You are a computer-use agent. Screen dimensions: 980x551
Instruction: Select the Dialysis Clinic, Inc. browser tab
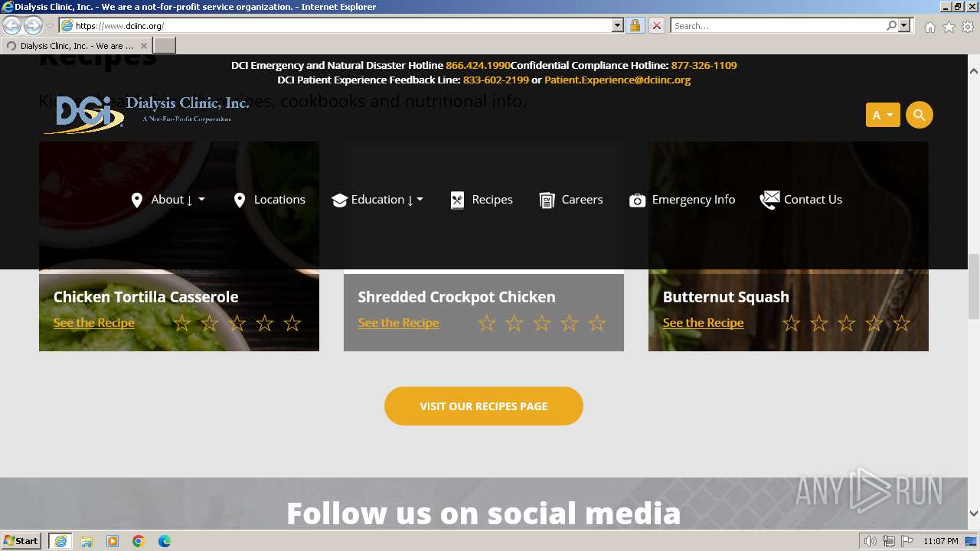(76, 46)
